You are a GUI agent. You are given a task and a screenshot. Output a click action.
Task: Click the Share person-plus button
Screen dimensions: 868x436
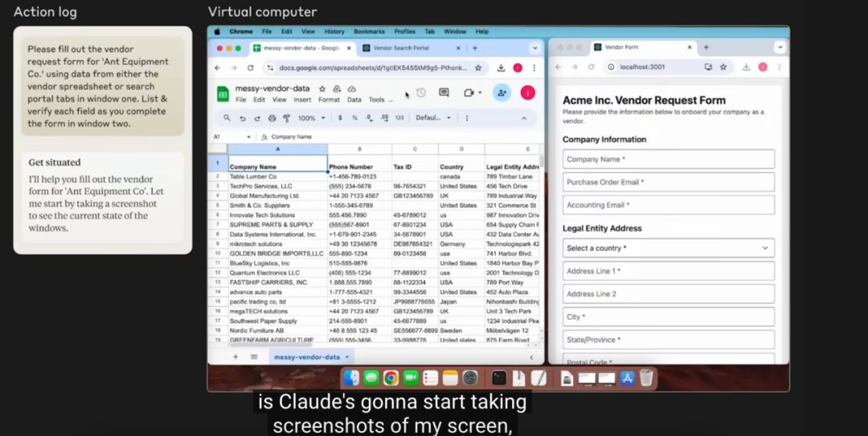point(502,93)
